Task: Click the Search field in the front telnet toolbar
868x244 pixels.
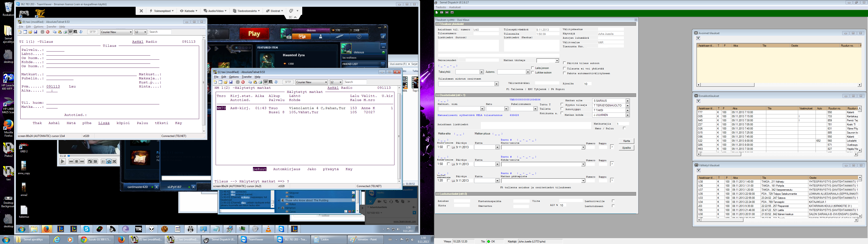Action: [x=355, y=82]
